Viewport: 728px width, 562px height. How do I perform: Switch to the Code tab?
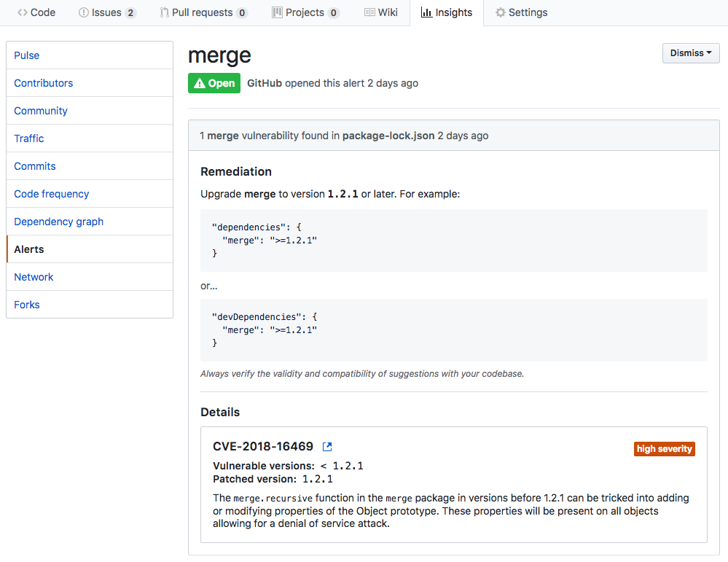[36, 12]
